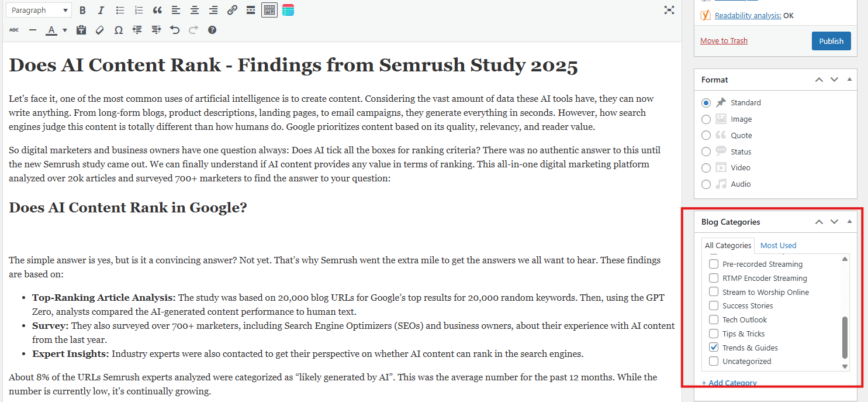Check the Tips & Tricks category

[x=714, y=334]
